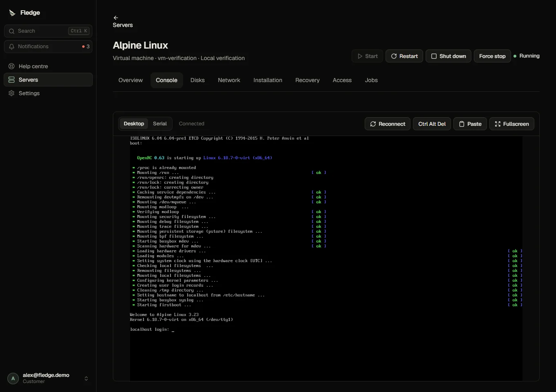Focus the Search input field
Image resolution: width=556 pixels, height=392 pixels.
point(48,31)
